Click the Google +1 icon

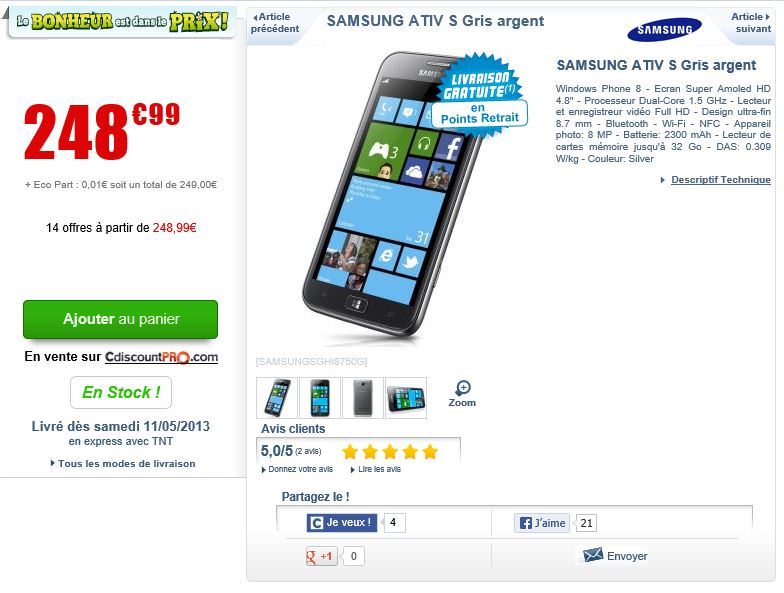coord(322,556)
